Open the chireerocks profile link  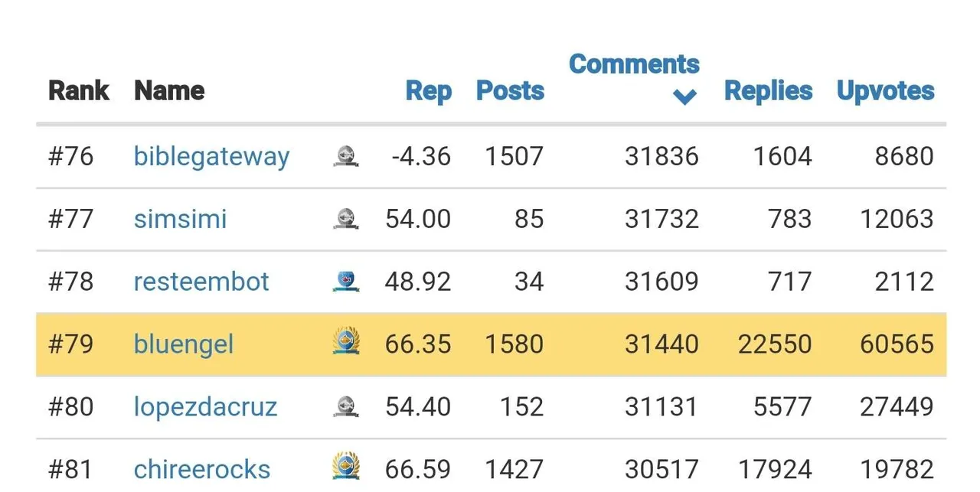[202, 469]
